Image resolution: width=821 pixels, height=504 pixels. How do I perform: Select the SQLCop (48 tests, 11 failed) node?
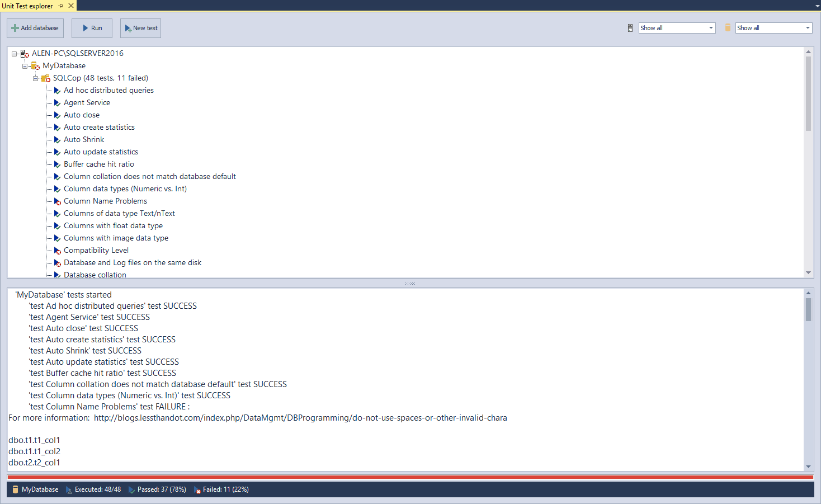pyautogui.click(x=101, y=78)
